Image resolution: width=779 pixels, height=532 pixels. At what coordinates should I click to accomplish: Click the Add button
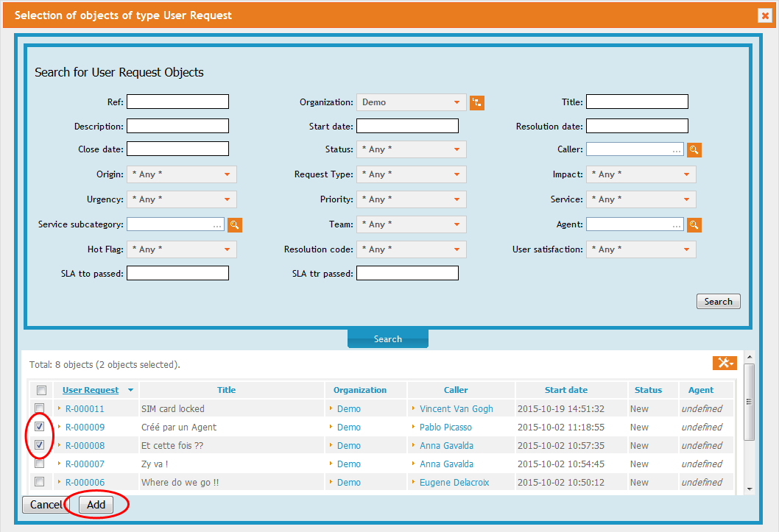pos(95,505)
